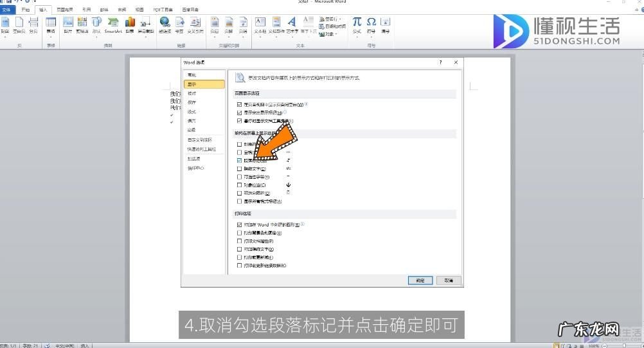Expand dropdown arrow under 屏幕截图 button
The image size is (644, 348).
pos(145,37)
